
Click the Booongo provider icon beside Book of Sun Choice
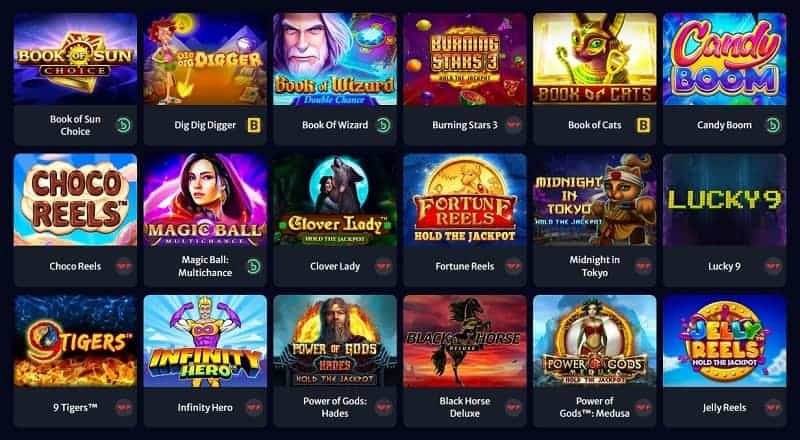click(x=123, y=125)
